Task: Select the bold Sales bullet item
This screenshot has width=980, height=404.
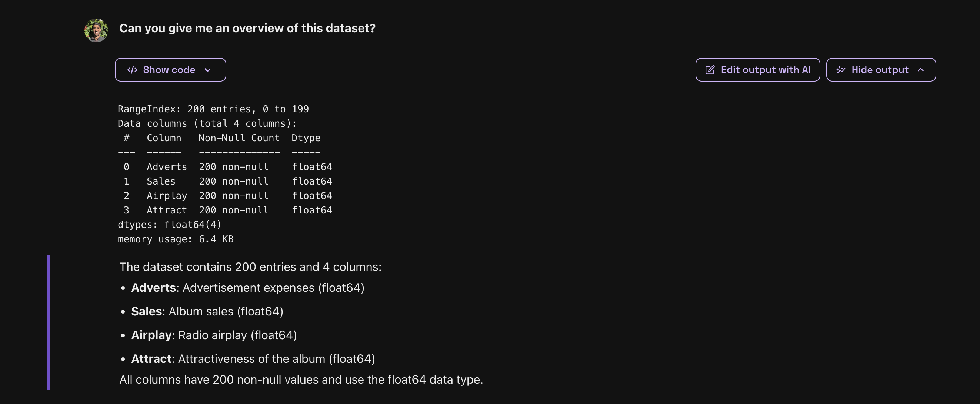Action: pyautogui.click(x=146, y=311)
